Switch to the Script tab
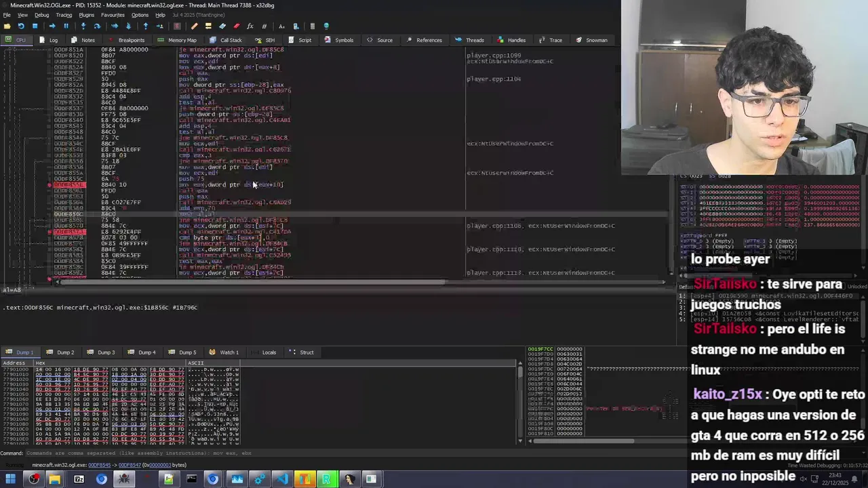The height and width of the screenshot is (488, 868). 300,40
